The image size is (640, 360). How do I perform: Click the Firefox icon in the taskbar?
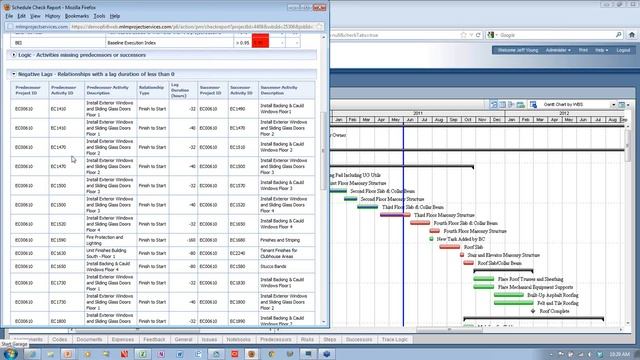[252, 354]
